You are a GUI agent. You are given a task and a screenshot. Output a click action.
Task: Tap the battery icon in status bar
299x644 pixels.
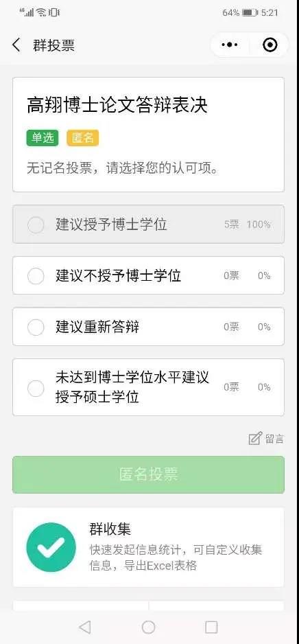[250, 13]
